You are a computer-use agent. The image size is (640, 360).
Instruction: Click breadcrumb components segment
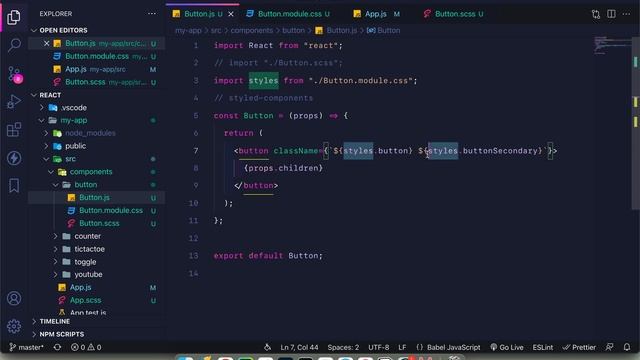[x=251, y=31]
